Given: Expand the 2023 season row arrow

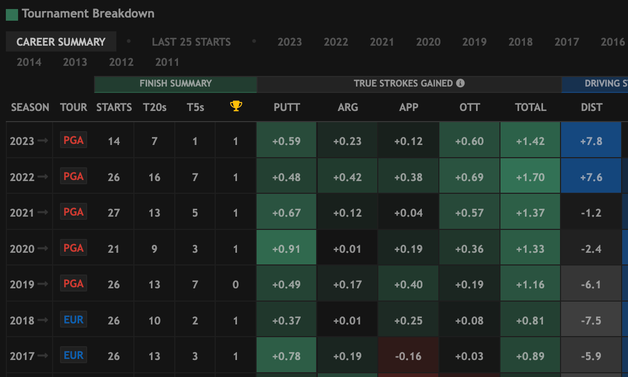Looking at the screenshot, I should [43, 141].
